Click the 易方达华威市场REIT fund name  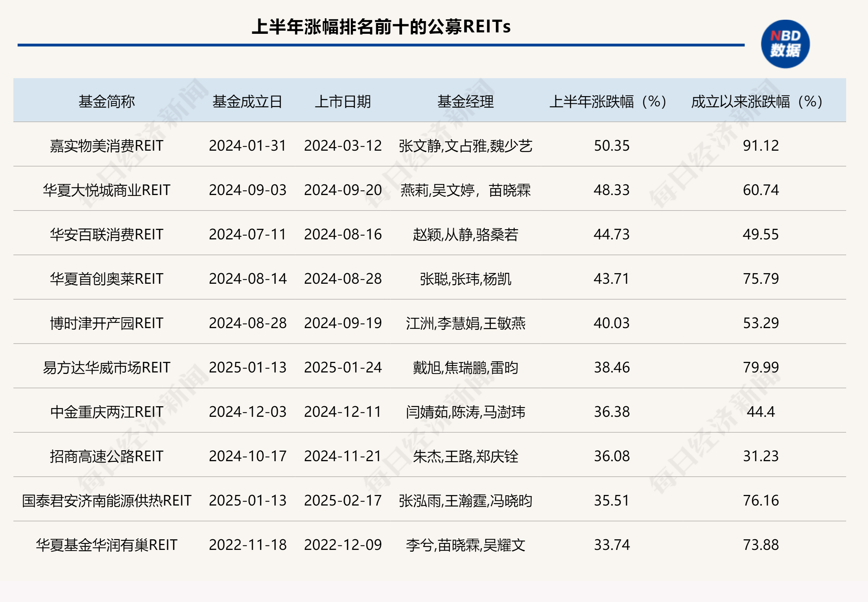point(107,368)
